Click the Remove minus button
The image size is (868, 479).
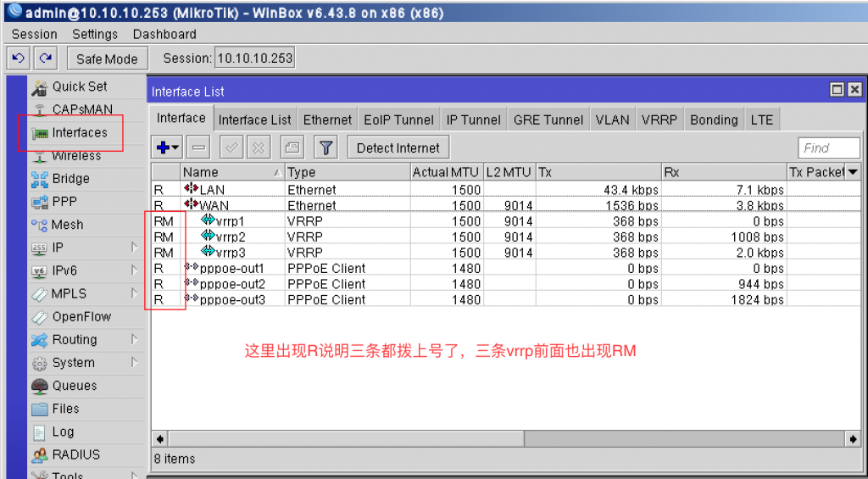click(x=199, y=148)
